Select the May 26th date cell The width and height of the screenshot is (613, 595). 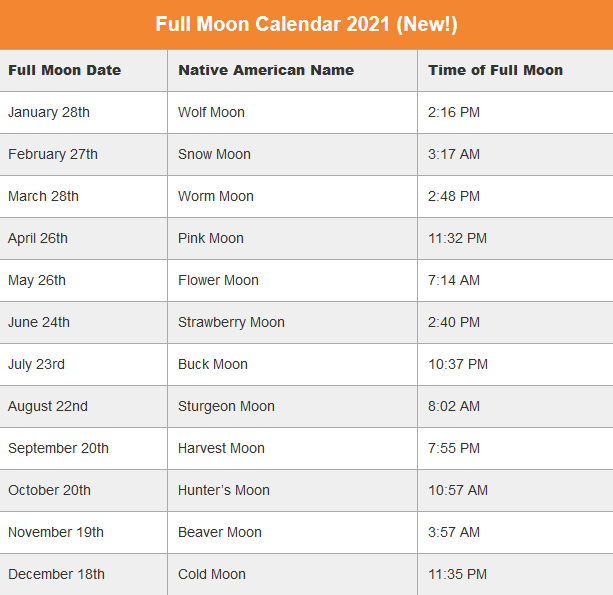click(x=37, y=281)
